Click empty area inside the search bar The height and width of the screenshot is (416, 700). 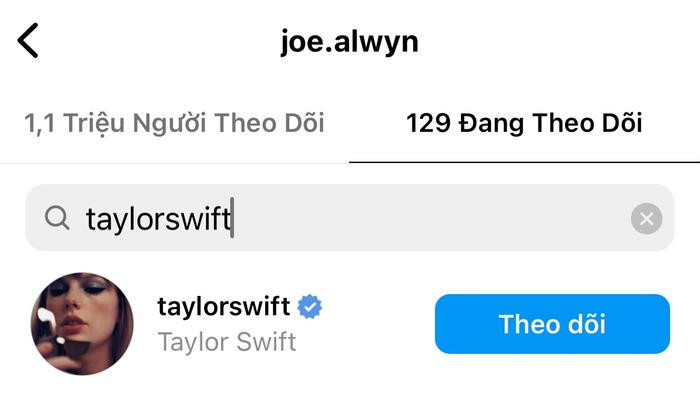coord(429,218)
